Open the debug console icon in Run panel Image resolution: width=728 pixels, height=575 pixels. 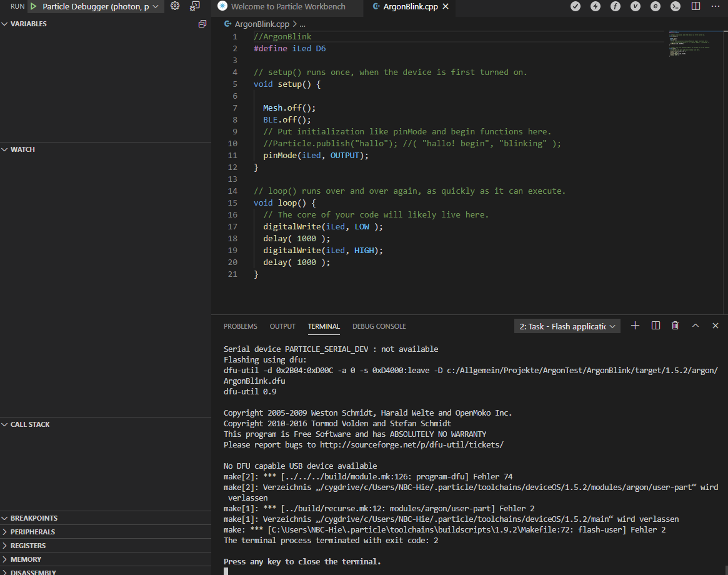(195, 6)
